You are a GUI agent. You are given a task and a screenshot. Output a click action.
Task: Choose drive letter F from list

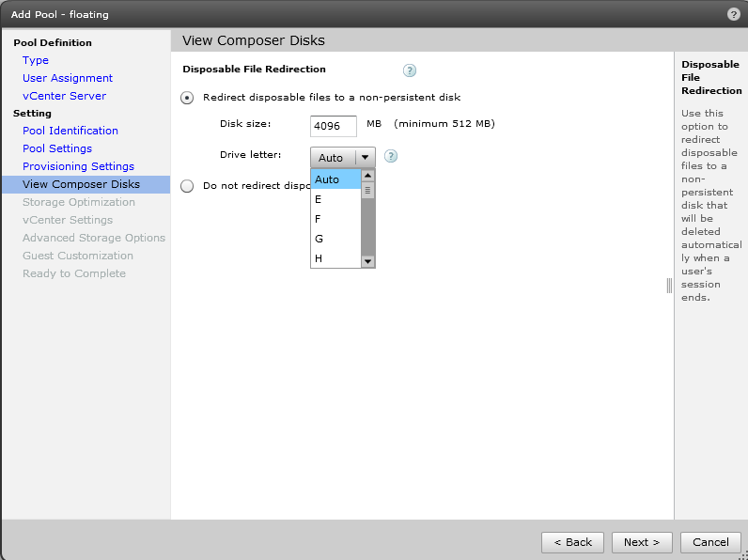pyautogui.click(x=335, y=219)
